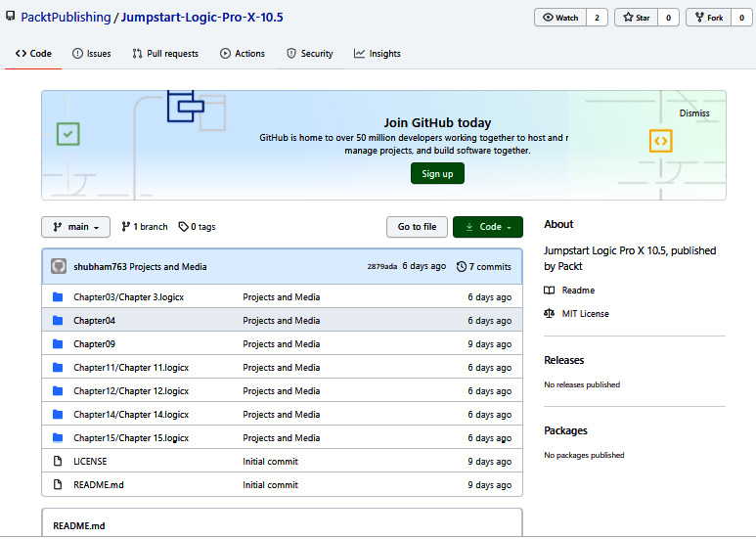Open shubham763 author link

[100, 267]
